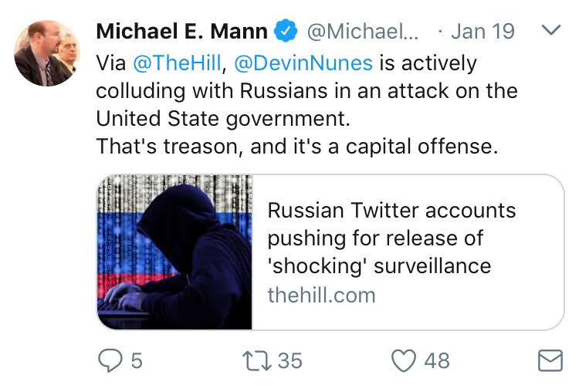Open the @DevinNunes mention link
The image size is (579, 392).
point(303,63)
